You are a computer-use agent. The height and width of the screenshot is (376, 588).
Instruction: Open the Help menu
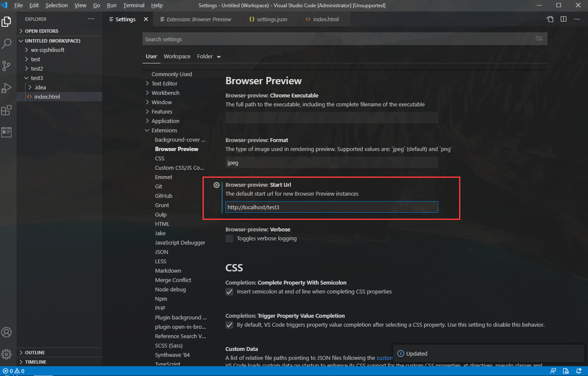tap(157, 5)
